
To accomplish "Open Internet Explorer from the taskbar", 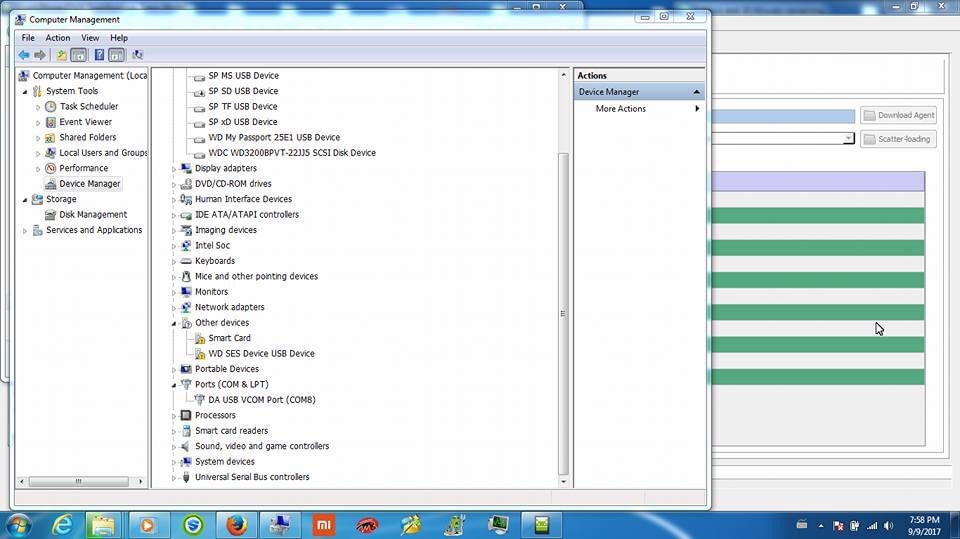I will pos(62,524).
